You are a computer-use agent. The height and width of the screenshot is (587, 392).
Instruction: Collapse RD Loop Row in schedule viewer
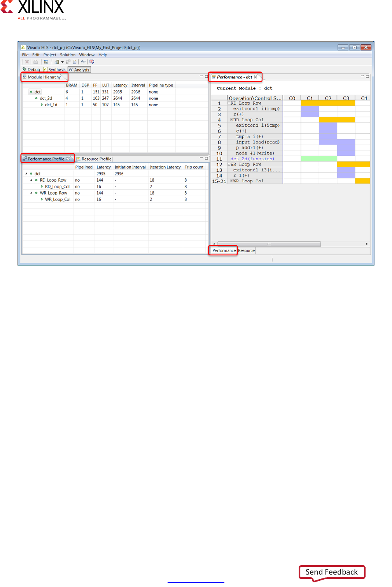click(229, 103)
